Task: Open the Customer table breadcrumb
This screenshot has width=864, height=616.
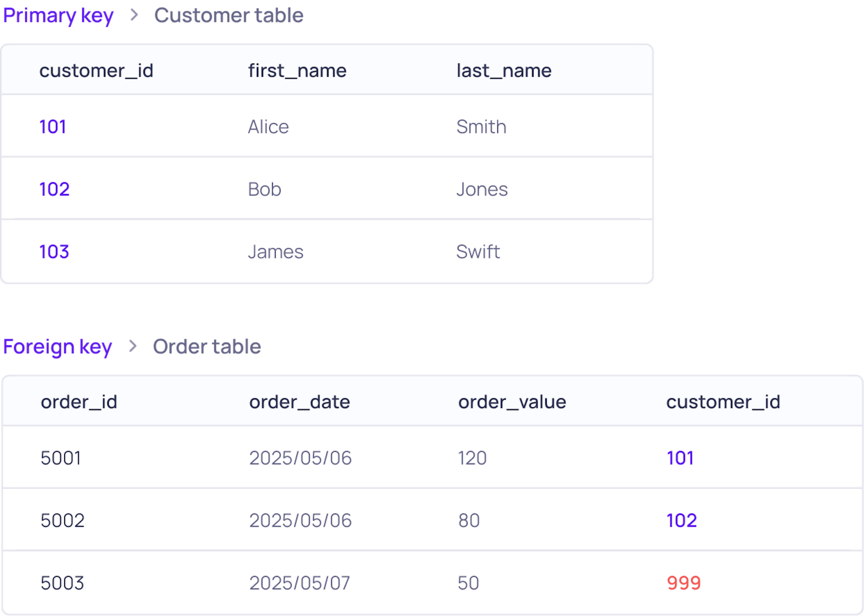Action: point(229,16)
